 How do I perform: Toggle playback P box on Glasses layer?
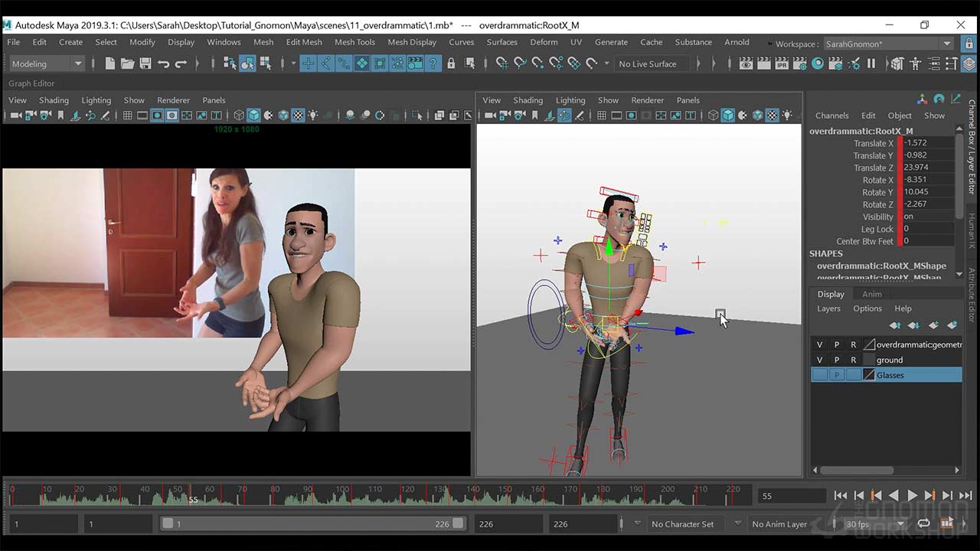click(836, 375)
